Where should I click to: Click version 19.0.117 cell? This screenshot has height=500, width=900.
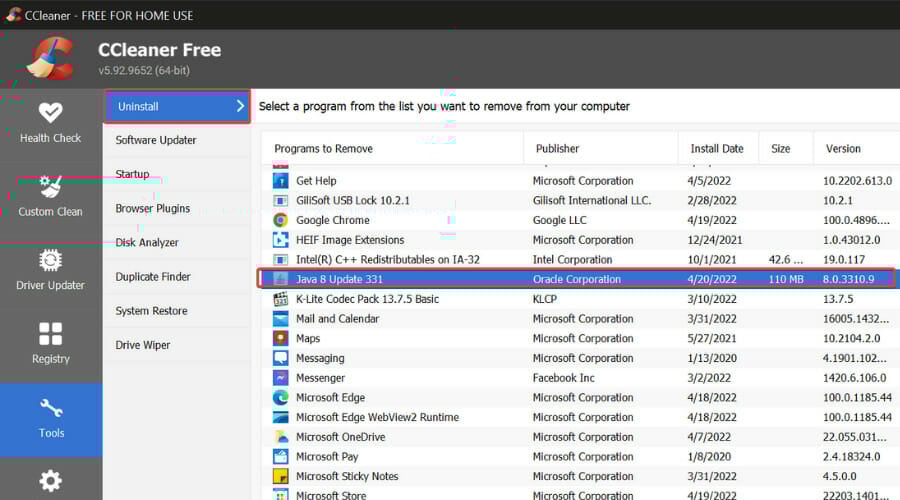click(x=844, y=259)
